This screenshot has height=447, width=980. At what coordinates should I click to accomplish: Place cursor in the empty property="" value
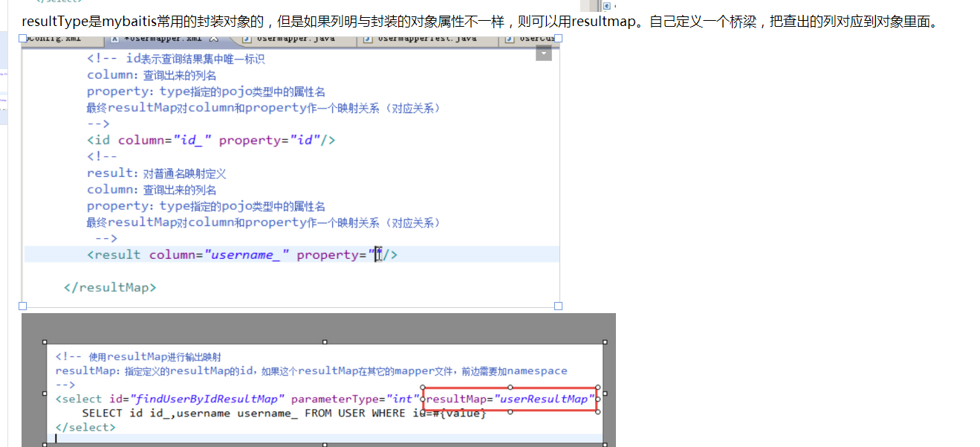(378, 255)
